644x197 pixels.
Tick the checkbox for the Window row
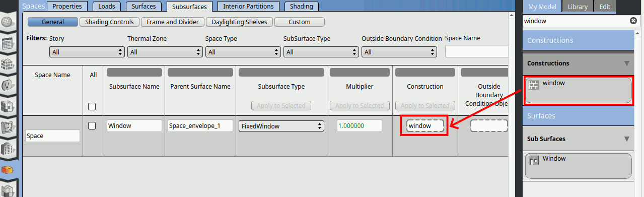tap(92, 126)
